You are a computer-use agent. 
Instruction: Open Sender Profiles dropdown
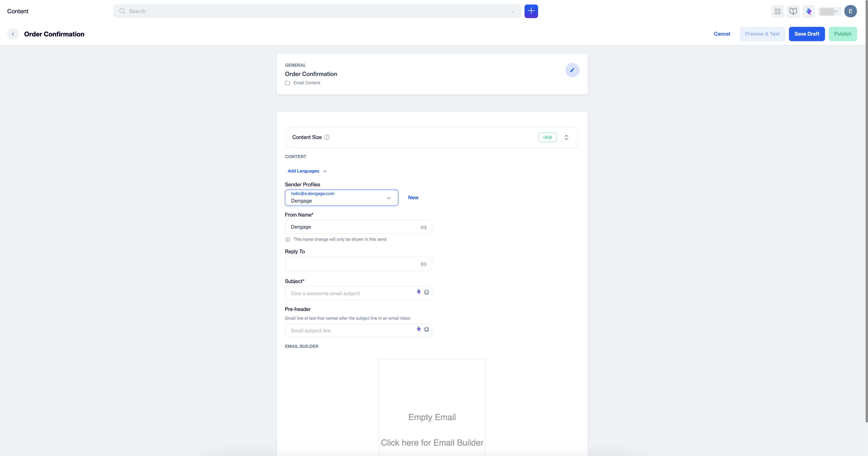[341, 198]
